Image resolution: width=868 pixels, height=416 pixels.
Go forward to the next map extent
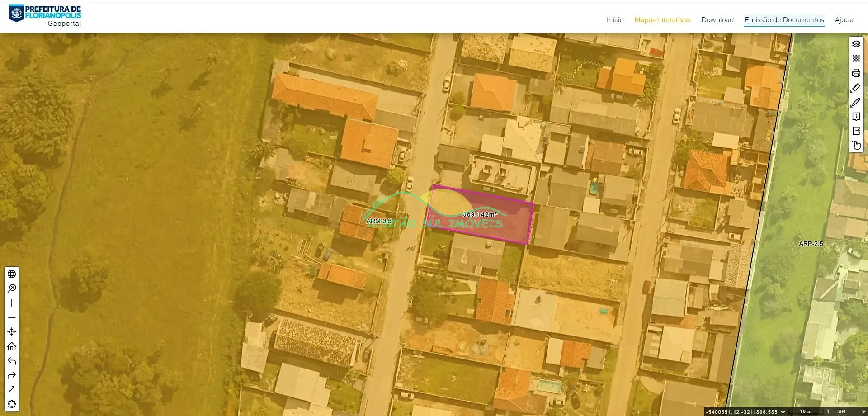pyautogui.click(x=12, y=375)
